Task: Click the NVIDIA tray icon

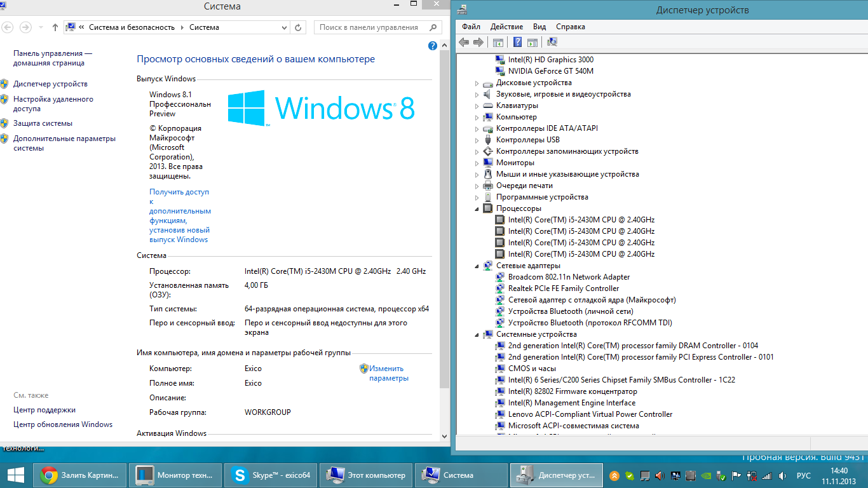Action: point(706,475)
